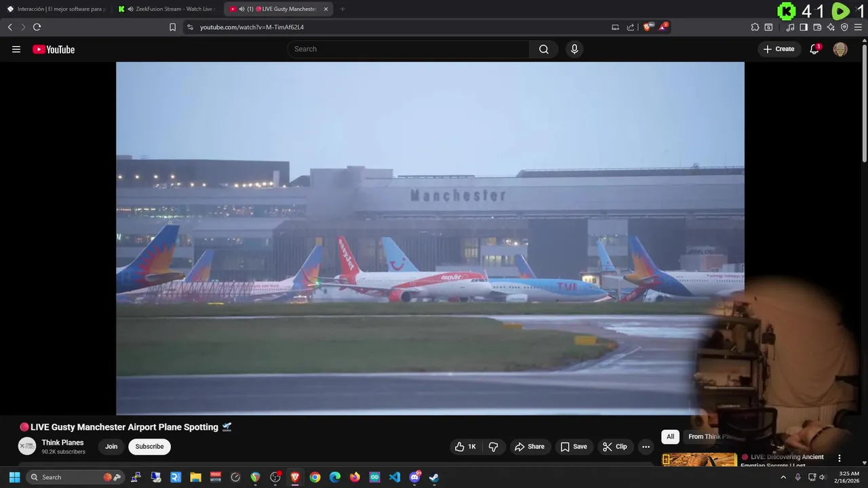This screenshot has width=868, height=488.
Task: Open the Think Planes channel avatar
Action: point(26,446)
